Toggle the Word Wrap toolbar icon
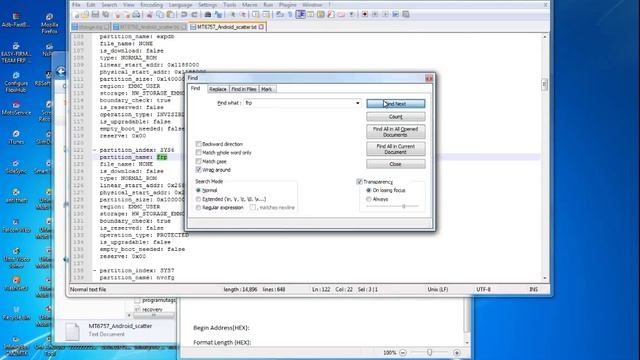This screenshot has height=360, width=640. [279, 14]
